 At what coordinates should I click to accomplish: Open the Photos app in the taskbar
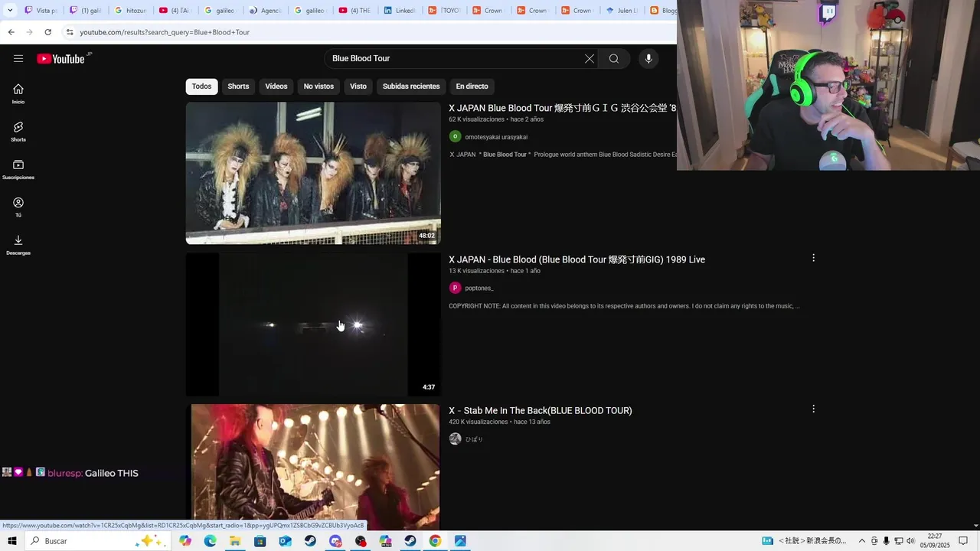pyautogui.click(x=460, y=541)
